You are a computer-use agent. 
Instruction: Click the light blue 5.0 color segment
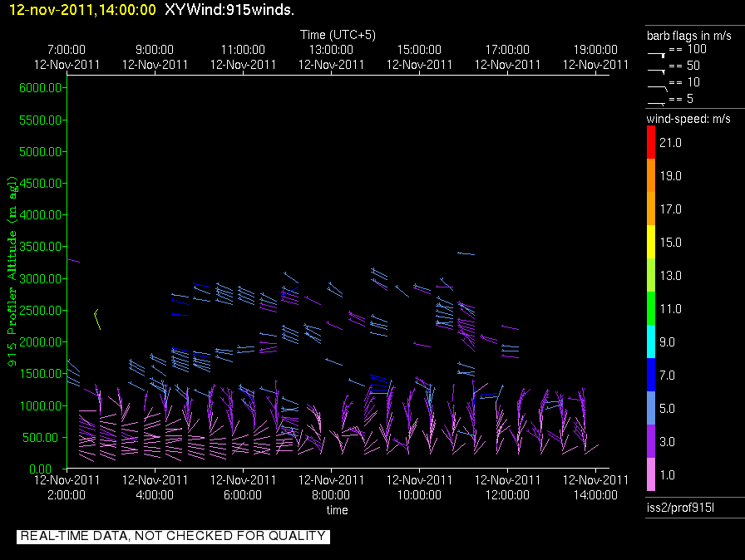(x=651, y=408)
